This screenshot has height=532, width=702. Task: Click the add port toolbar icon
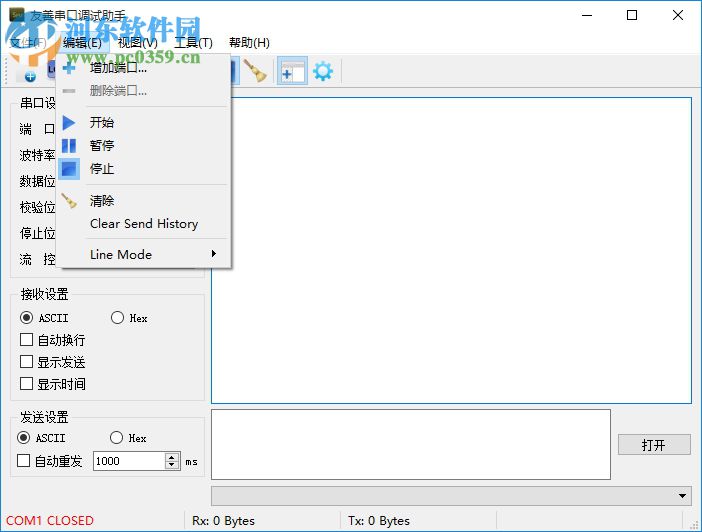[30, 76]
